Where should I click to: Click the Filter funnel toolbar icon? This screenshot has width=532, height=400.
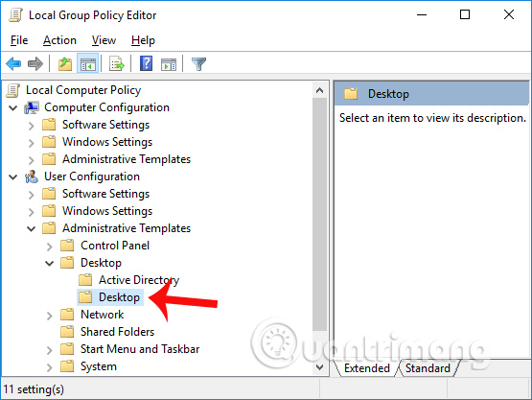coord(198,64)
